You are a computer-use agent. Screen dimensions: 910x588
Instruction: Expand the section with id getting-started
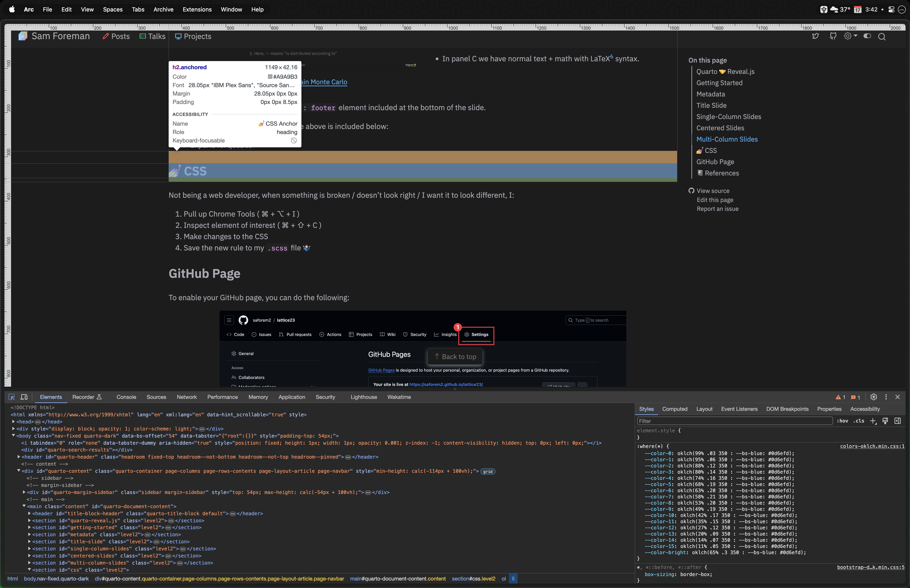coord(29,528)
